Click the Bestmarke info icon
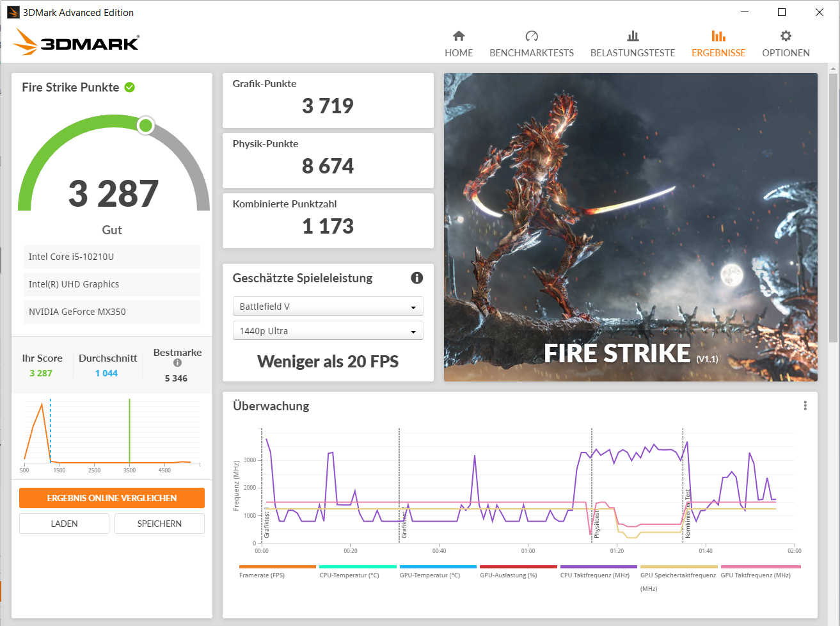The width and height of the screenshot is (840, 626). click(177, 363)
